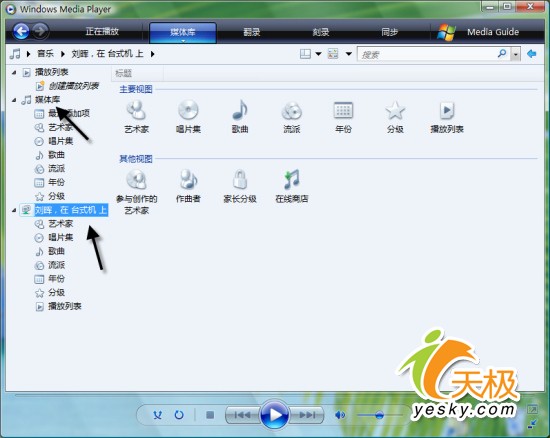Image resolution: width=550 pixels, height=438 pixels.
Task: Collapse the 播放列表 tree node
Action: [14, 72]
